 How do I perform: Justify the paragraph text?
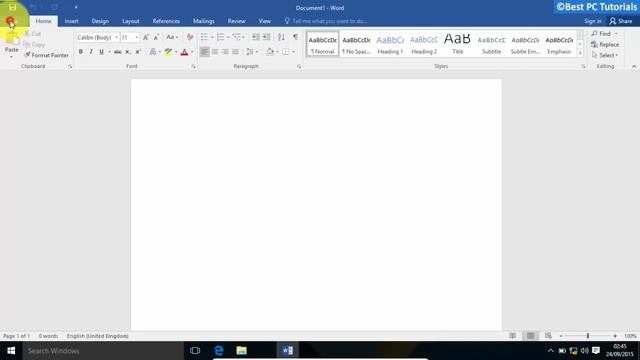pyautogui.click(x=236, y=52)
